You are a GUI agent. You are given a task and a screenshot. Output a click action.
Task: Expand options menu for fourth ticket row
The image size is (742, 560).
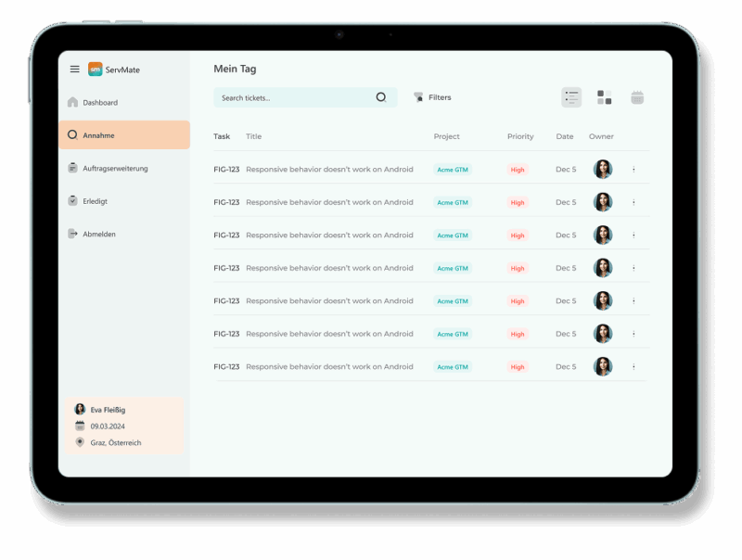(x=633, y=268)
